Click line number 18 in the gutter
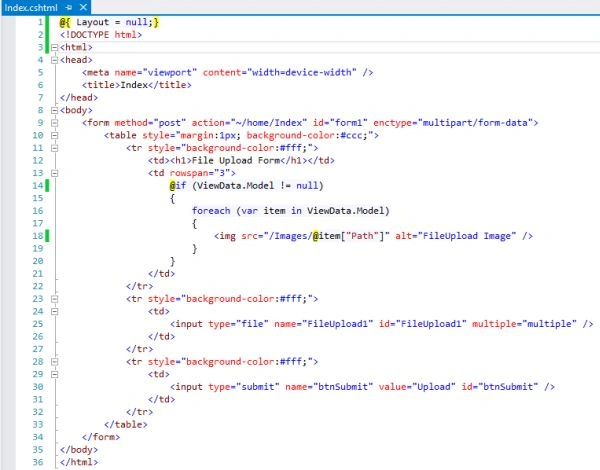The image size is (600, 470). click(38, 236)
